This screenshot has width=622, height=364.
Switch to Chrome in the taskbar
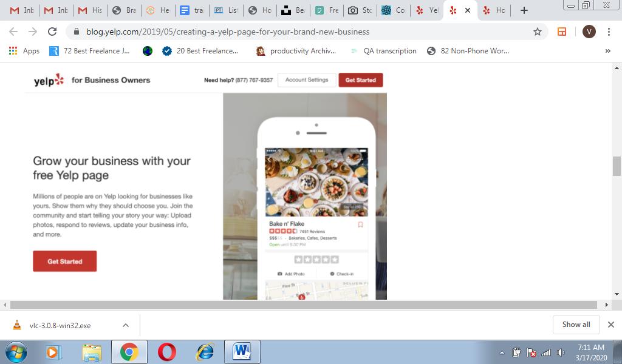pyautogui.click(x=129, y=352)
